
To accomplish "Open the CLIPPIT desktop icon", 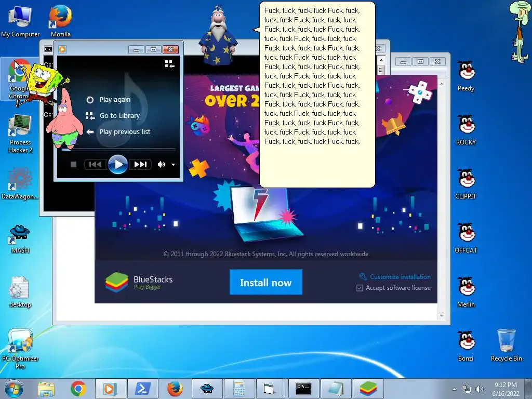I will pyautogui.click(x=466, y=184).
